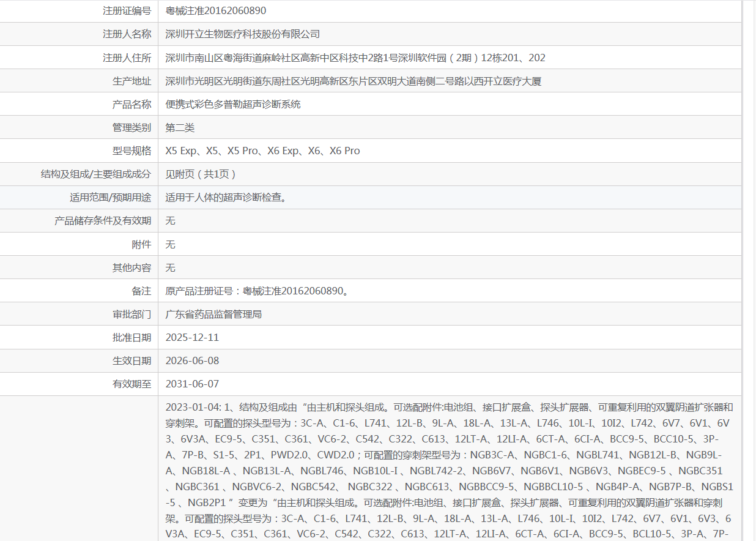Select the 见附页(共1页) value
756x541 pixels.
pos(201,174)
